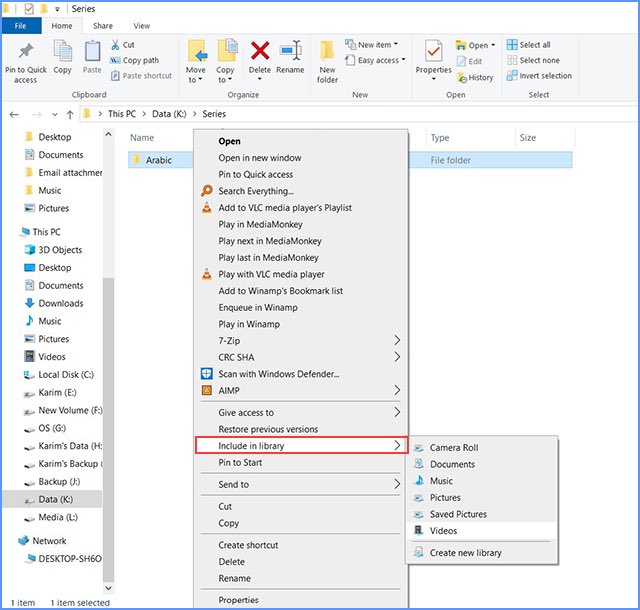
Task: Select Include in library menu entry
Action: pos(301,445)
